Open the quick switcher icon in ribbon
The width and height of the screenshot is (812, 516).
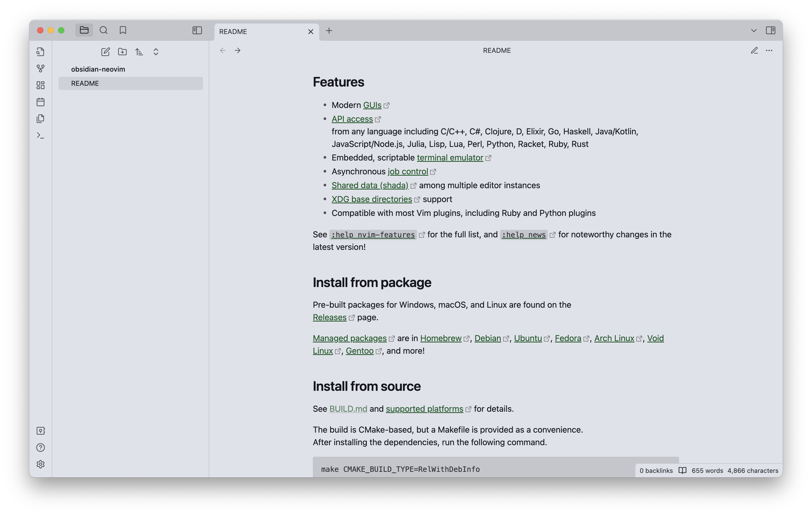(x=41, y=51)
